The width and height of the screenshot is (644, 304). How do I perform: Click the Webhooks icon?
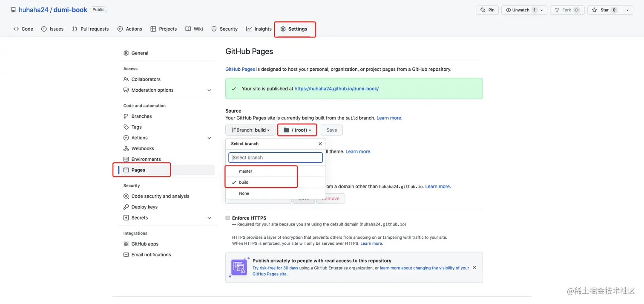pyautogui.click(x=126, y=148)
